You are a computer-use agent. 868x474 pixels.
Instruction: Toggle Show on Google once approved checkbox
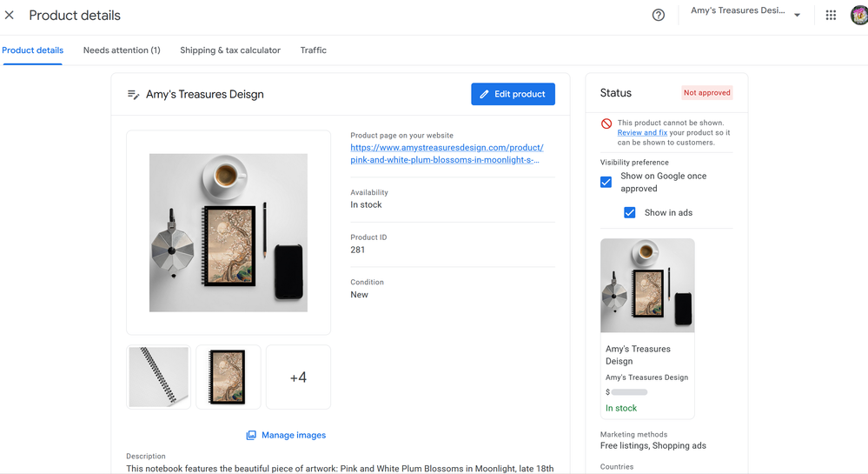point(606,182)
